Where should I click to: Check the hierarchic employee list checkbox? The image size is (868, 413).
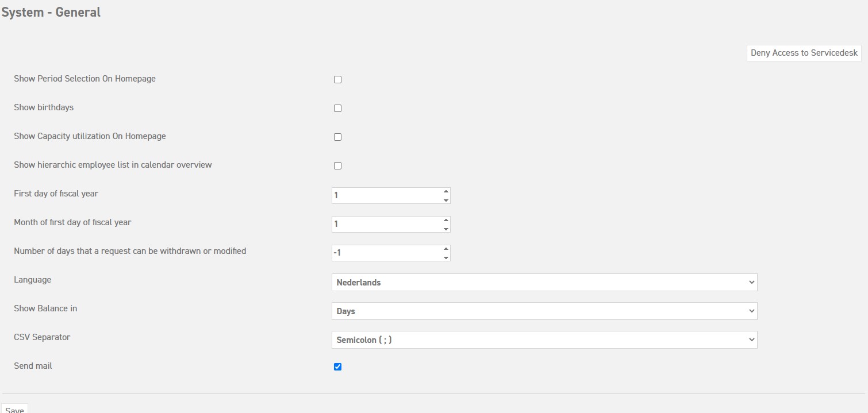coord(337,165)
